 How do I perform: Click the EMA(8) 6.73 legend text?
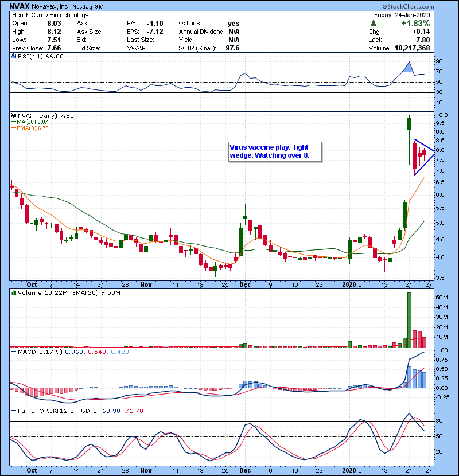(x=33, y=128)
